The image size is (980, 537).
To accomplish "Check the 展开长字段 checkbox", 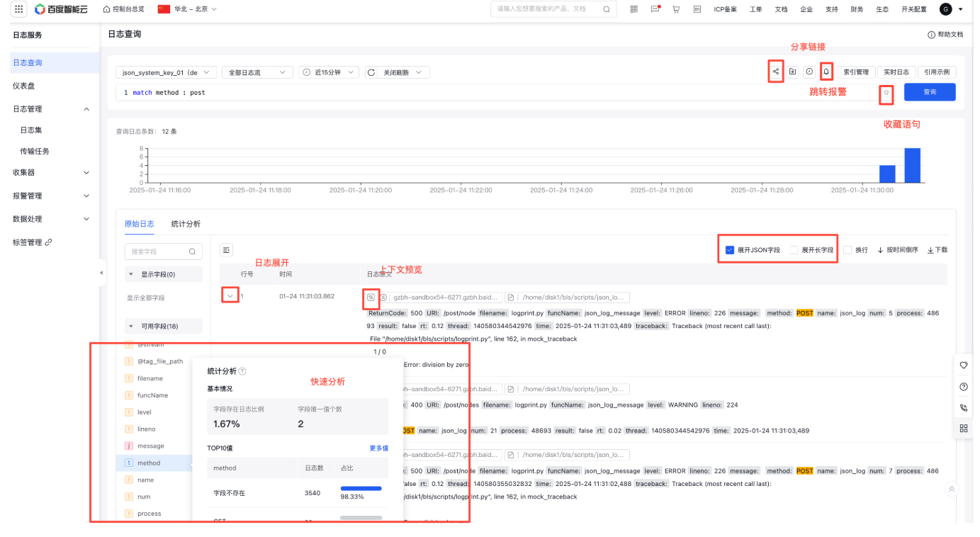I will (x=794, y=250).
